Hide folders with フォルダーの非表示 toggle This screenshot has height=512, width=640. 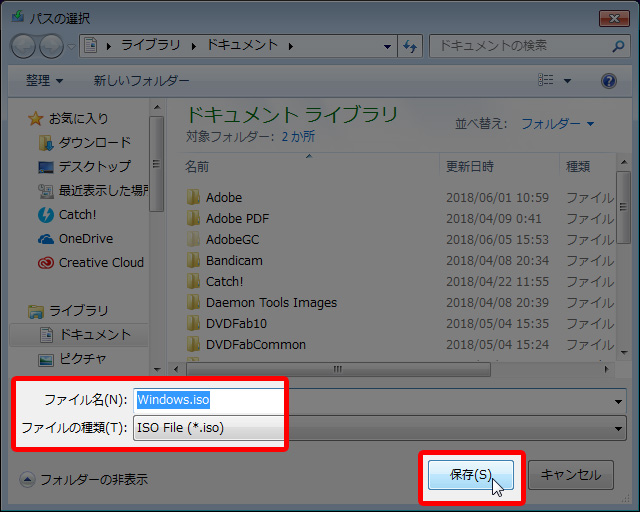(x=83, y=479)
